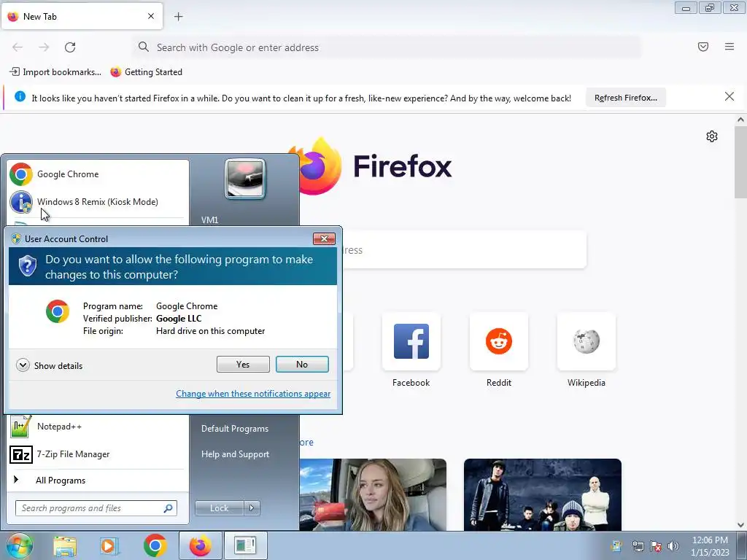Image resolution: width=747 pixels, height=560 pixels.
Task: Select the New Tab tab
Action: click(82, 16)
